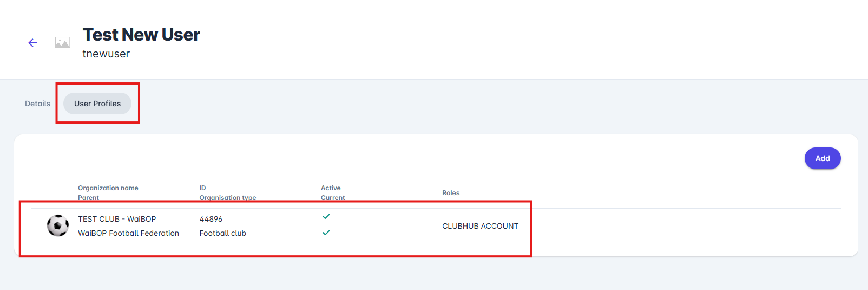Click the tnewuser username text
This screenshot has width=868, height=290.
(106, 54)
